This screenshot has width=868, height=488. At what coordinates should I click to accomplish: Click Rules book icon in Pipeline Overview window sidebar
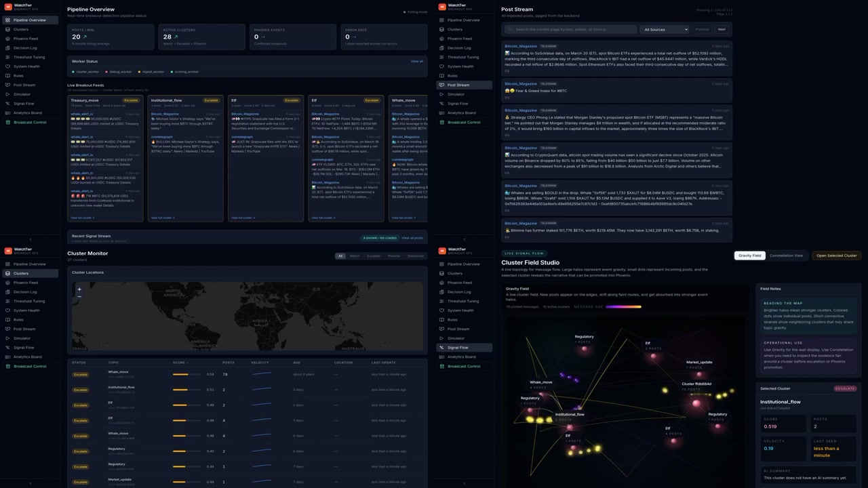coord(8,76)
